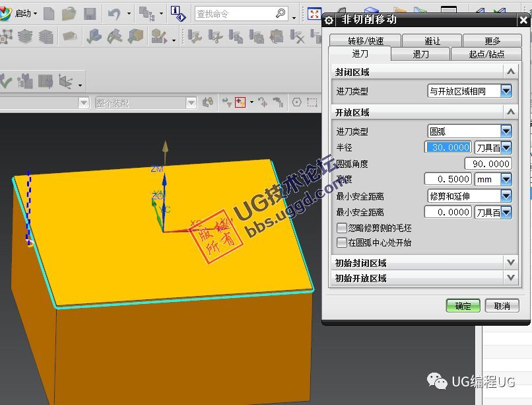Click the orient view coordinate icon on lower toolbar

click(x=66, y=81)
